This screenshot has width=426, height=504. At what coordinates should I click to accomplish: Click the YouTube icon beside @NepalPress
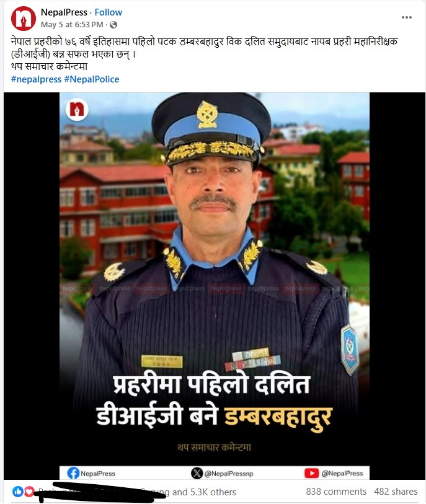(311, 473)
